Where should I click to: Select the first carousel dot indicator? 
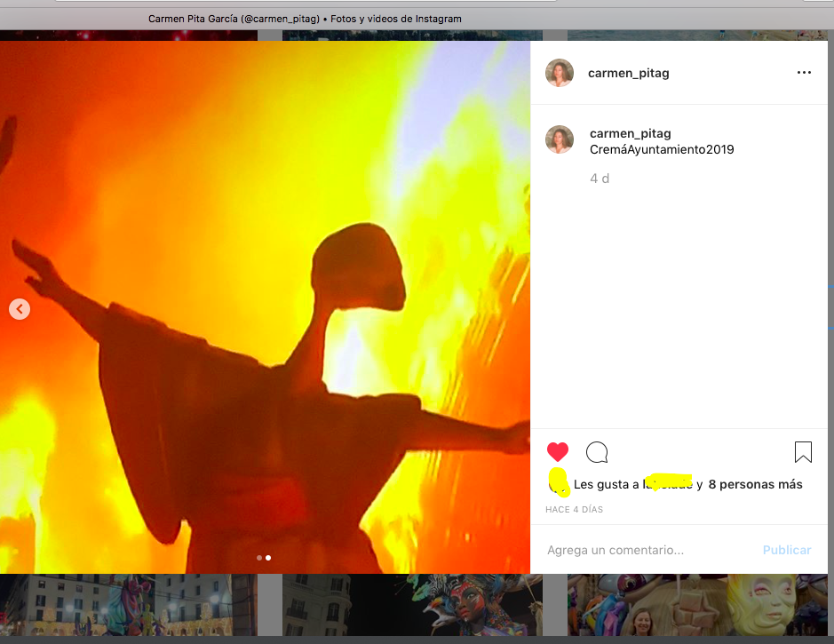click(259, 558)
